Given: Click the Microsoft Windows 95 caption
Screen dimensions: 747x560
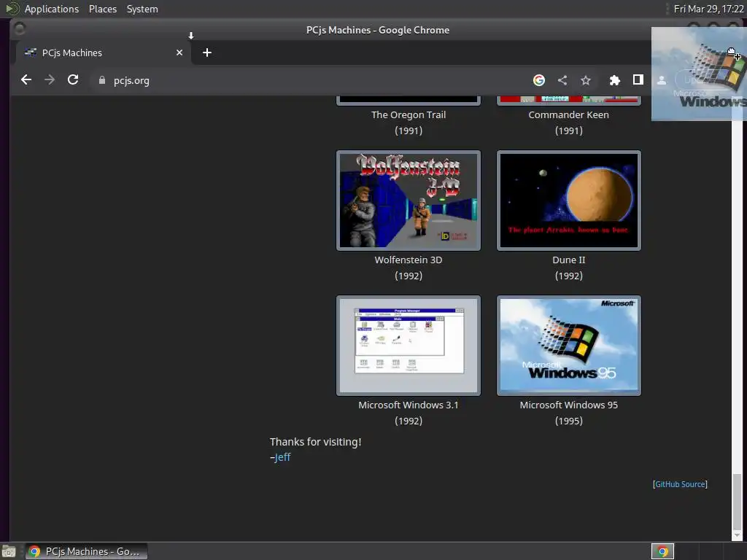Looking at the screenshot, I should [569, 405].
